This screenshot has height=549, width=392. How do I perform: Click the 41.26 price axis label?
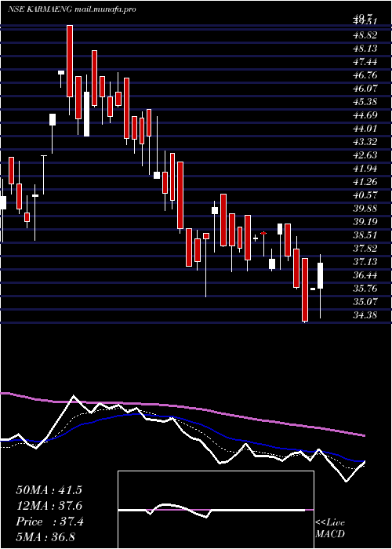pos(365,182)
